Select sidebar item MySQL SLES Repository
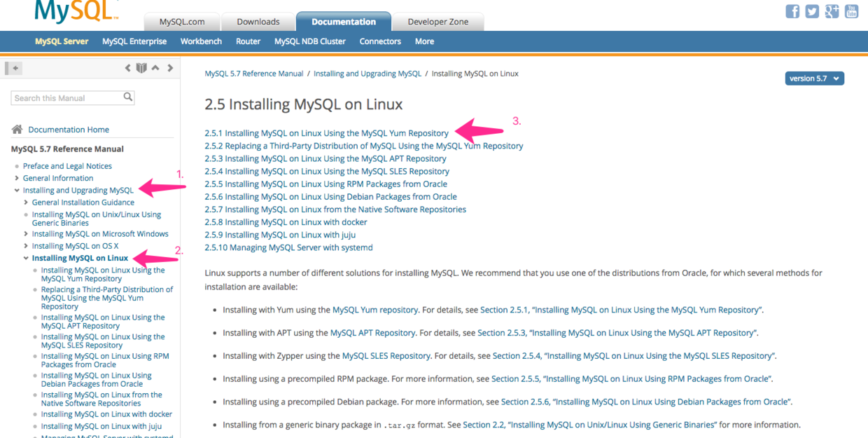 point(103,341)
